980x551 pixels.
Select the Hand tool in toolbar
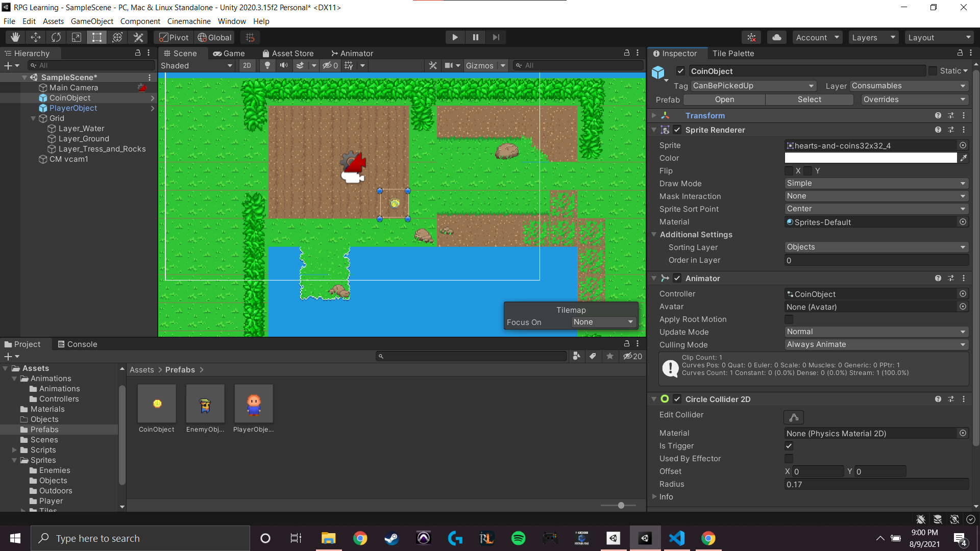pyautogui.click(x=15, y=37)
